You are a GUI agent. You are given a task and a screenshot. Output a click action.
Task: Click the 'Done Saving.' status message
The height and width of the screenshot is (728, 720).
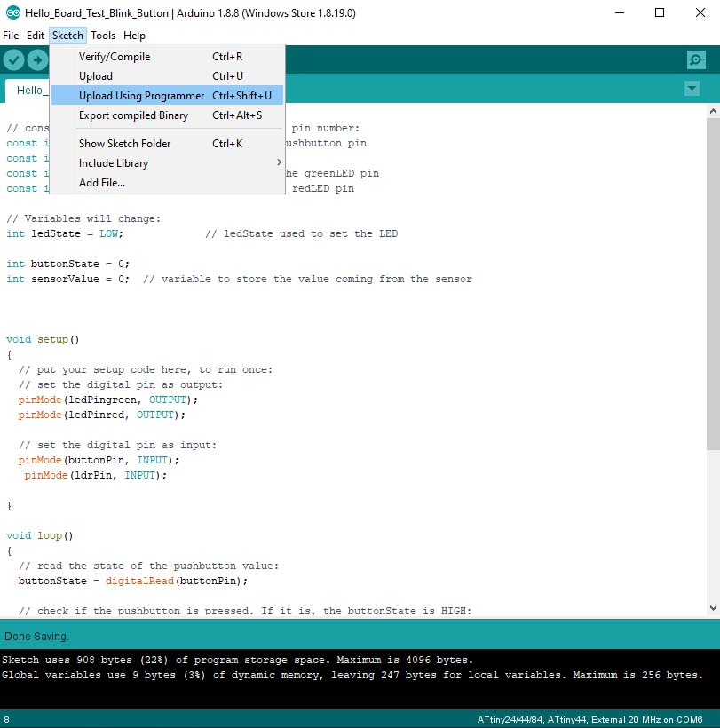pos(36,637)
